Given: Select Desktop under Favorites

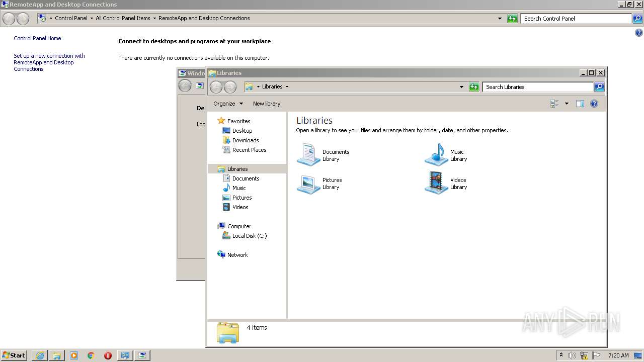Looking at the screenshot, I should (x=242, y=131).
